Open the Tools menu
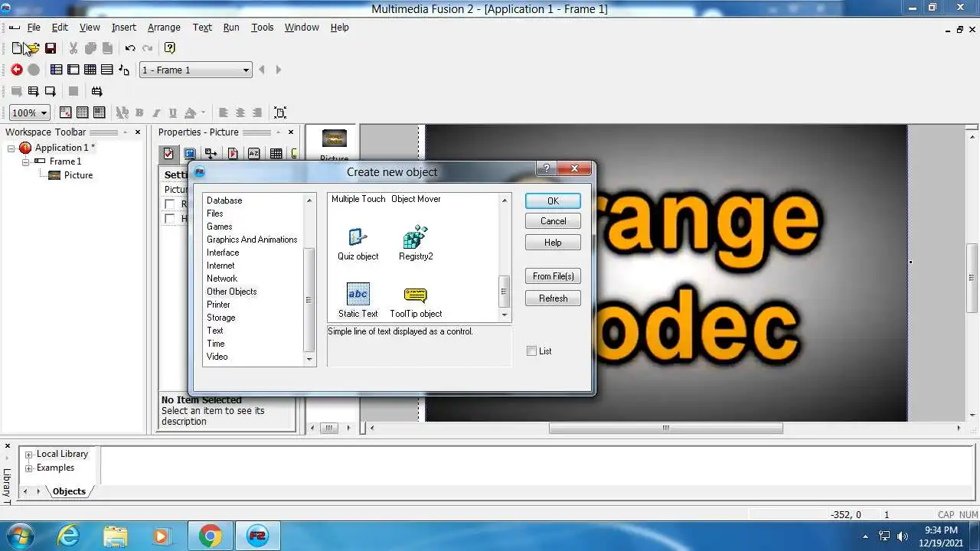980x551 pixels. pos(263,28)
